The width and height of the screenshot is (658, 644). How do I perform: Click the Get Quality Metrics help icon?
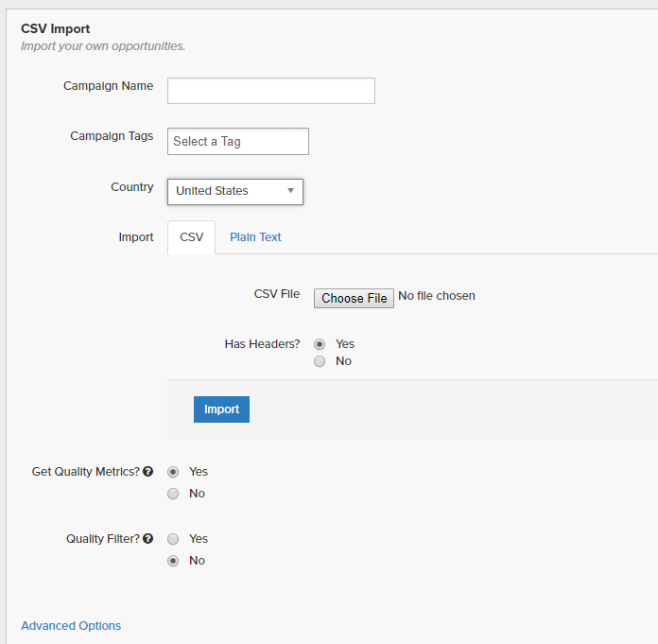[x=148, y=472]
